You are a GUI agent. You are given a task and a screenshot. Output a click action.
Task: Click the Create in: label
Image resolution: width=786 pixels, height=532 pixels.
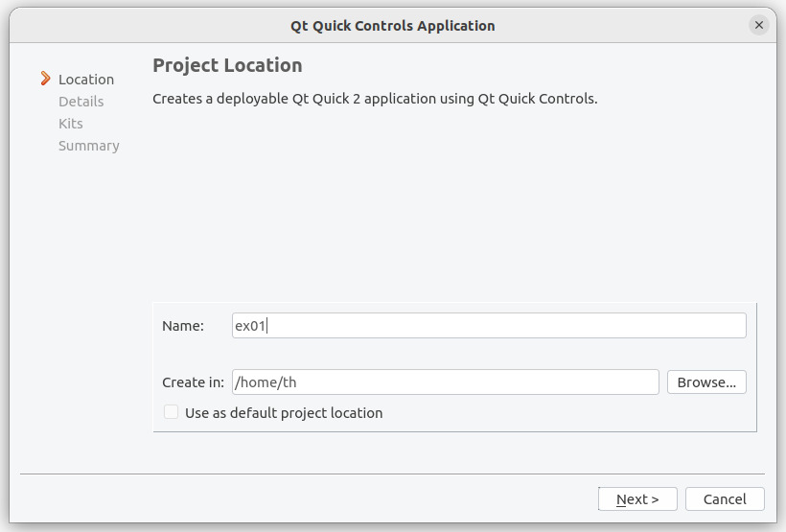(x=193, y=382)
